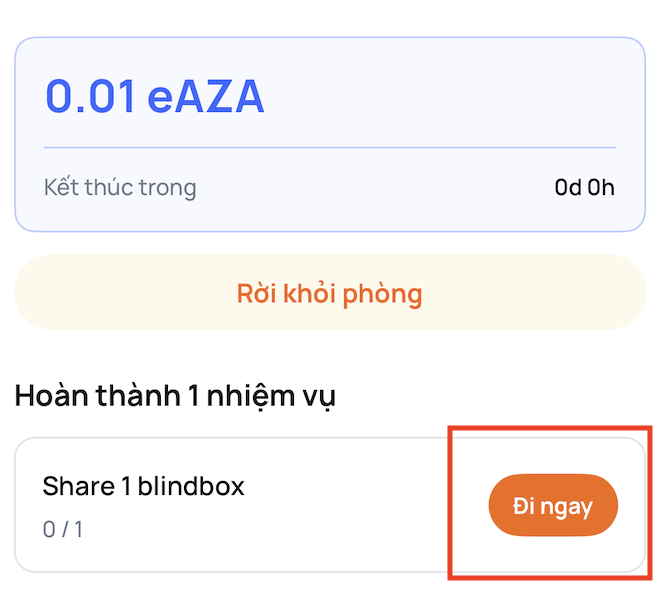Select the 0d 0h countdown value
This screenshot has width=666, height=612.
pos(584,187)
